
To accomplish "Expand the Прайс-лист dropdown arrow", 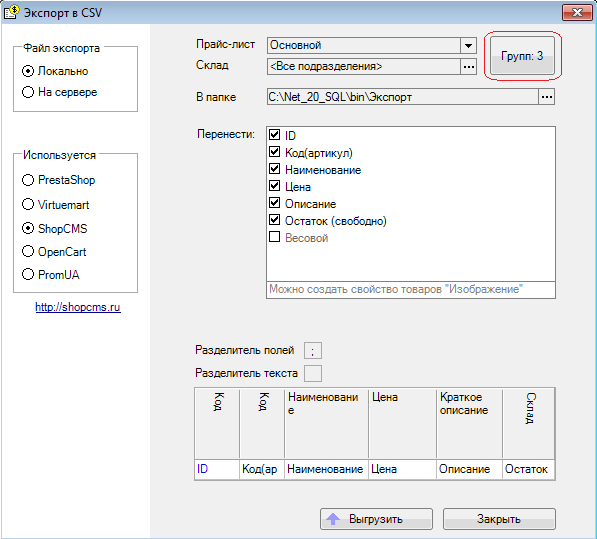I will (x=468, y=45).
